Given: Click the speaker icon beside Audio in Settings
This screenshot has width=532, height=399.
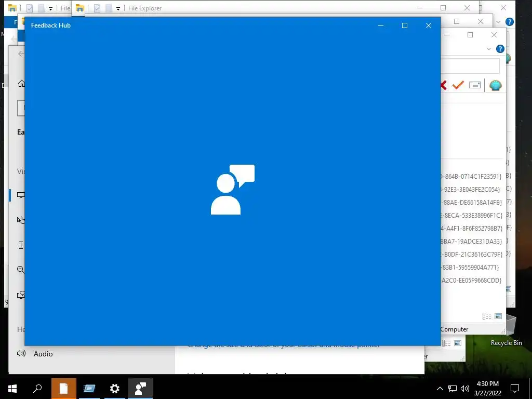Looking at the screenshot, I should tap(21, 353).
